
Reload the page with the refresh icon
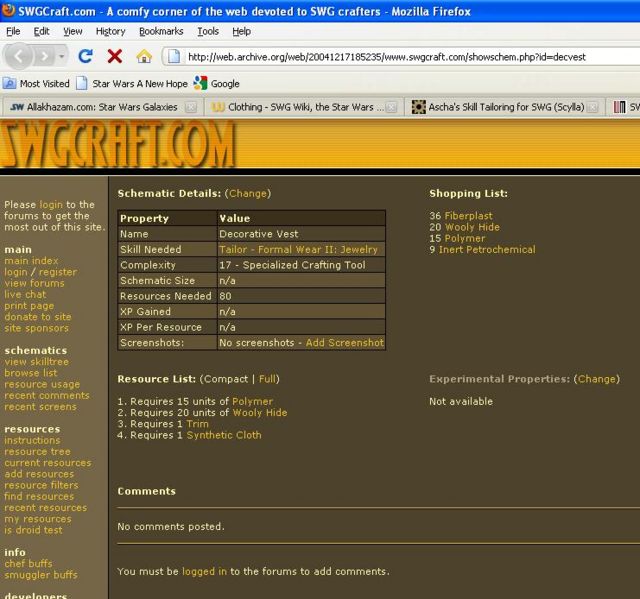[x=86, y=56]
